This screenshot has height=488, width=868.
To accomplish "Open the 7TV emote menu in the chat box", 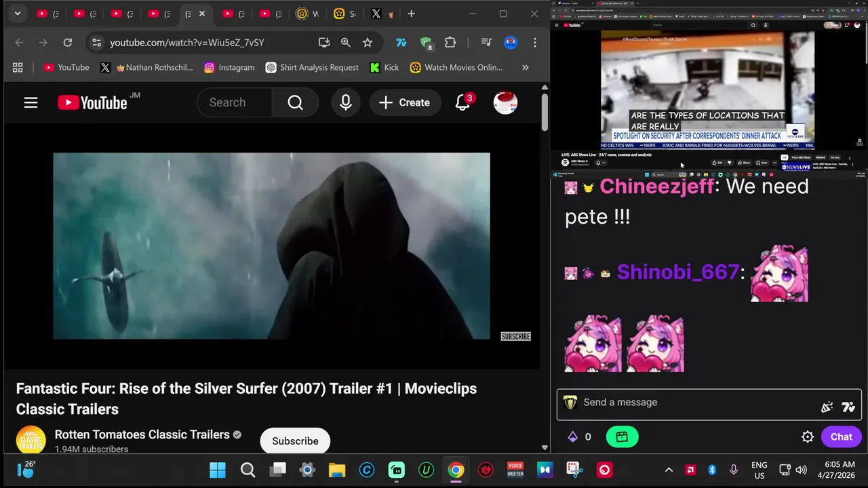I will click(848, 407).
